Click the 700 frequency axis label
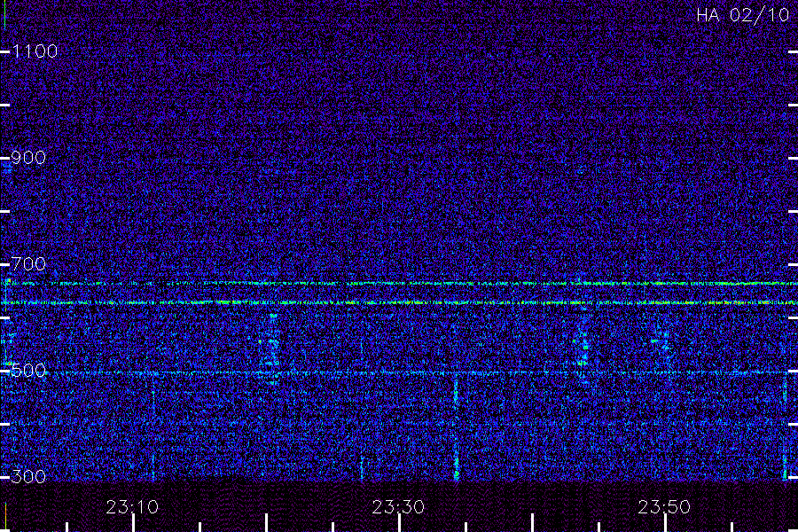The height and width of the screenshot is (532, 798). click(x=28, y=263)
